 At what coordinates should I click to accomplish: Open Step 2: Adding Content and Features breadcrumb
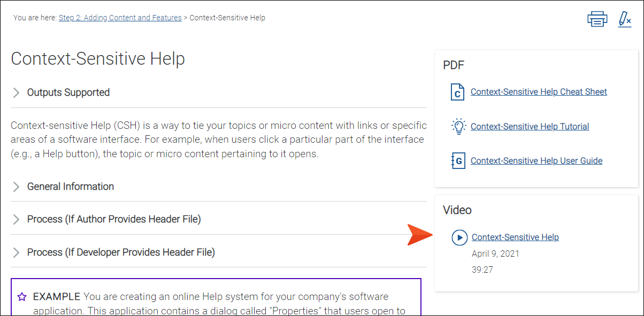point(120,18)
